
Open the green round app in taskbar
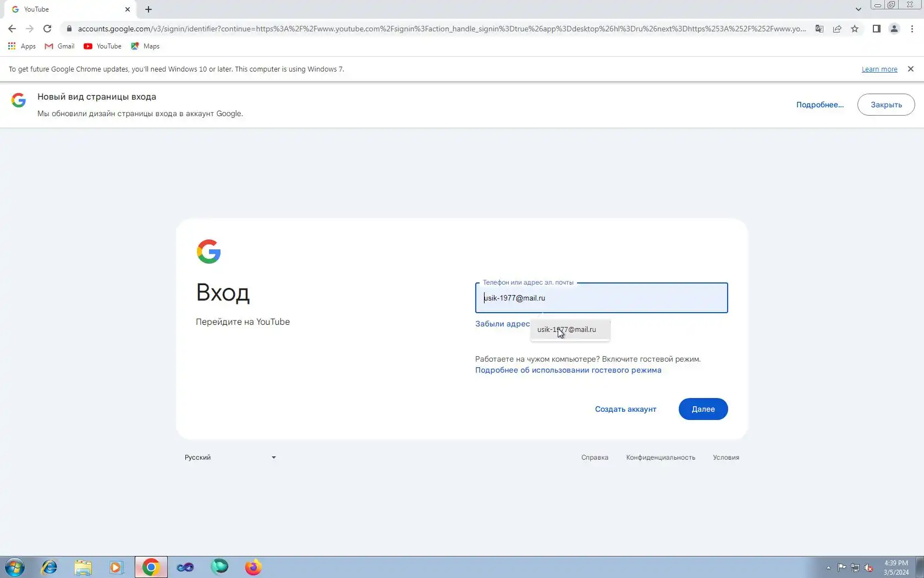tap(219, 567)
